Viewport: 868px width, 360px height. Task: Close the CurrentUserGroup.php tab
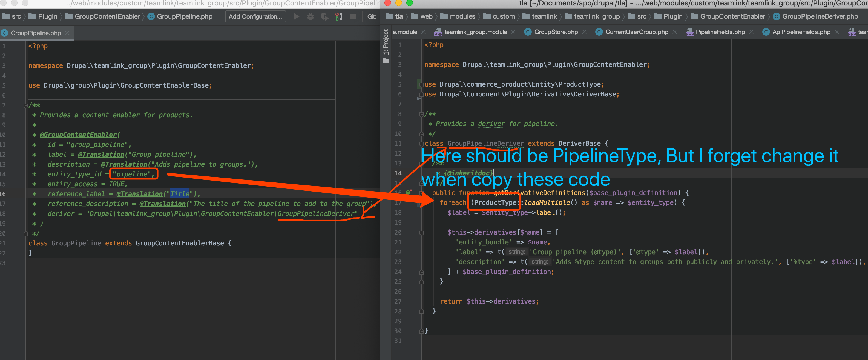coord(675,32)
